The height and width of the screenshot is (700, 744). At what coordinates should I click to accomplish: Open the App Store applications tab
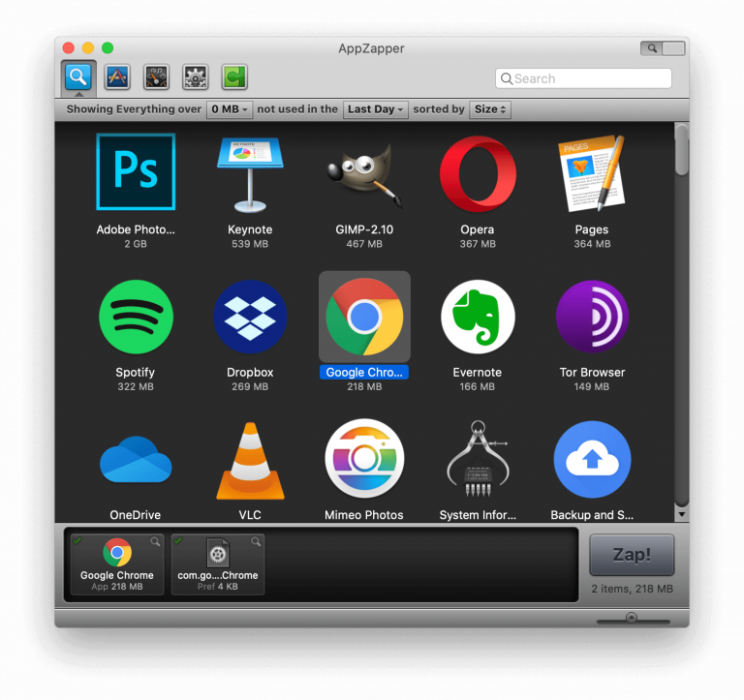click(117, 76)
